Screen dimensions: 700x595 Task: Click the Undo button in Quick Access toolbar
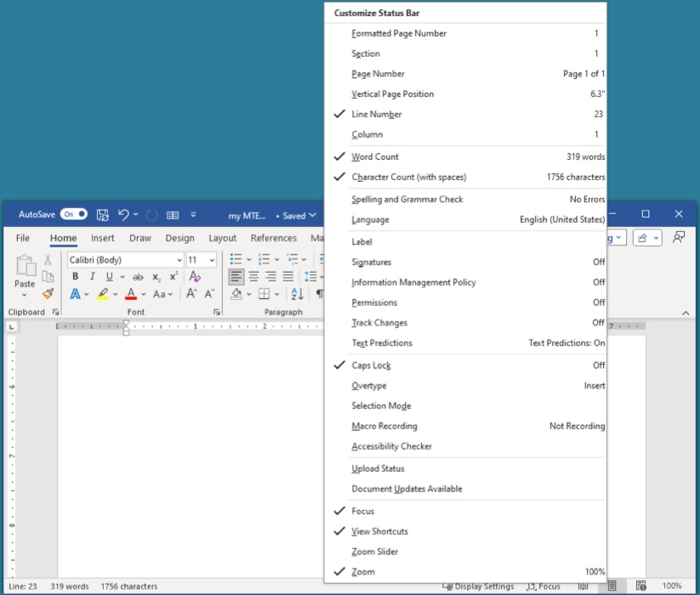tap(124, 215)
